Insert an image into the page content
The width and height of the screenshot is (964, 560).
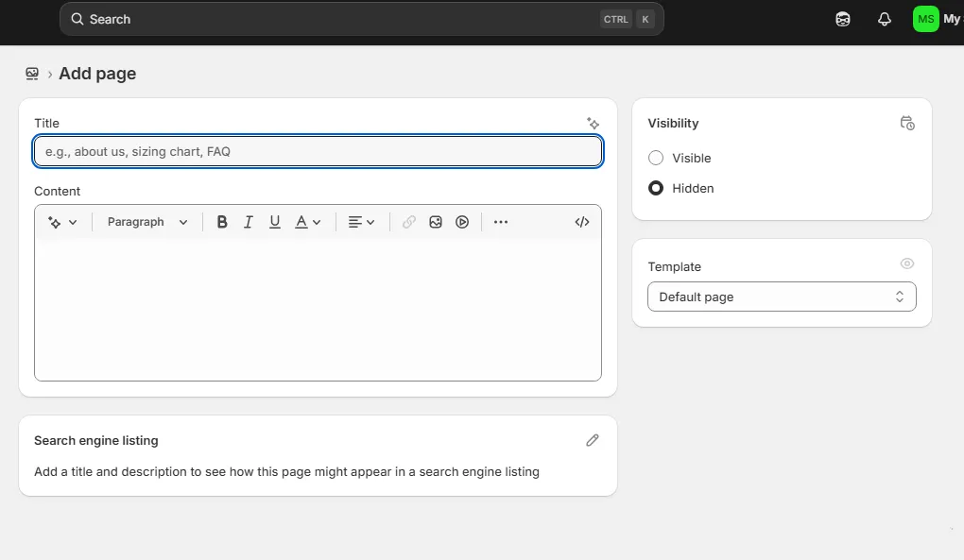click(x=436, y=221)
